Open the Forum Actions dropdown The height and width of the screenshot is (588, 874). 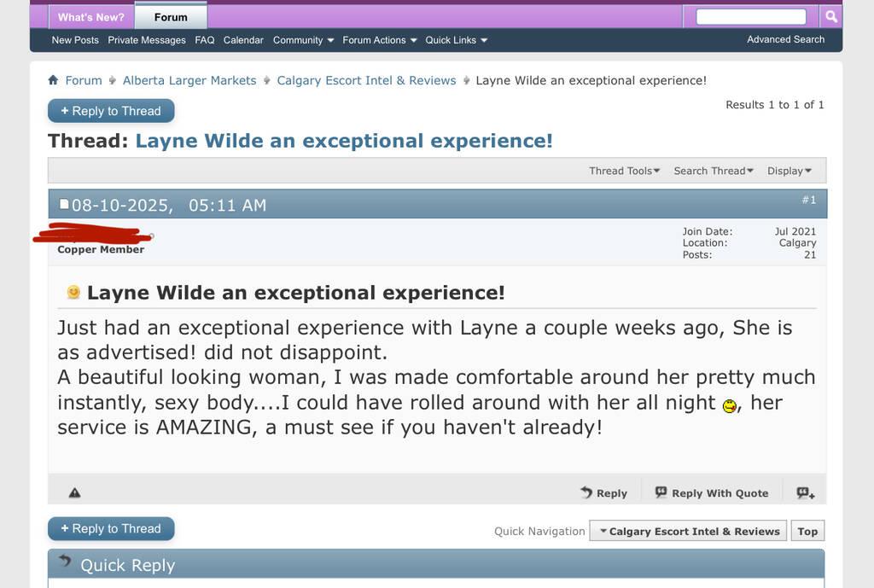[379, 40]
